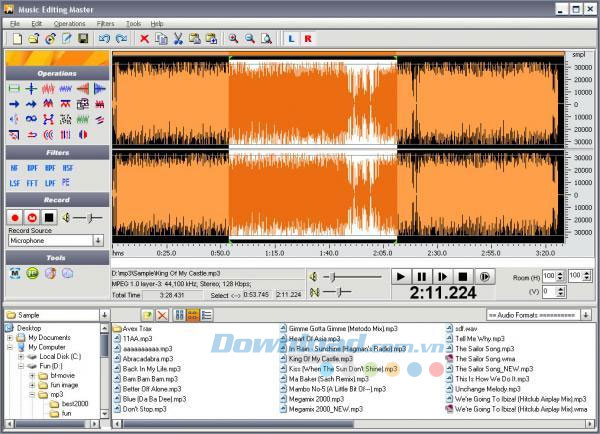Expand My Documents tree node
This screenshot has width=600, height=434.
point(10,338)
